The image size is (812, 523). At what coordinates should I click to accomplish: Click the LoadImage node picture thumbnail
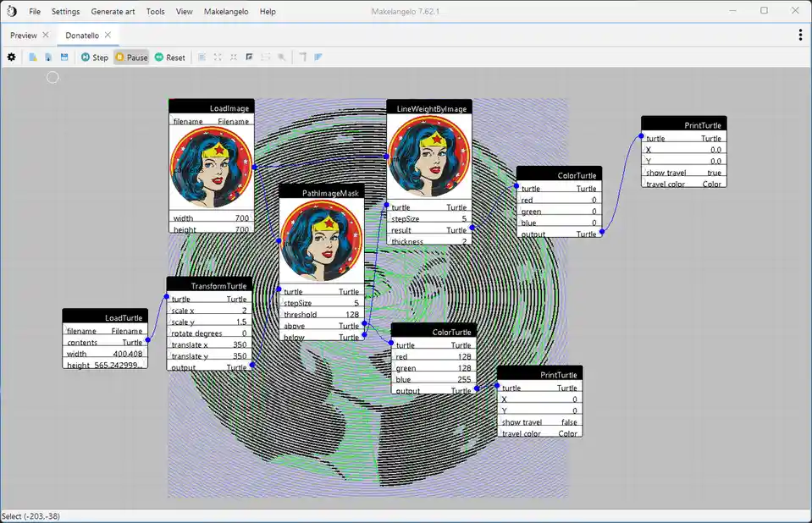click(x=212, y=167)
